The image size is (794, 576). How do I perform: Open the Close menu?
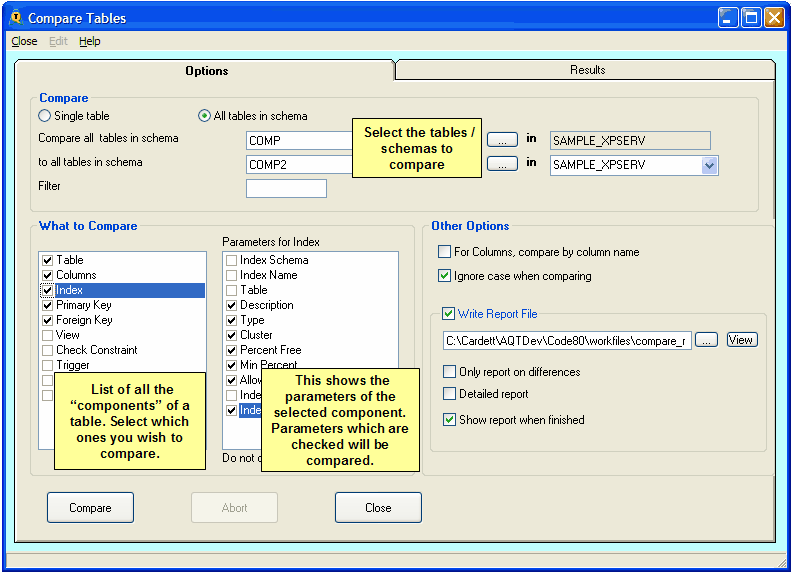tap(24, 41)
